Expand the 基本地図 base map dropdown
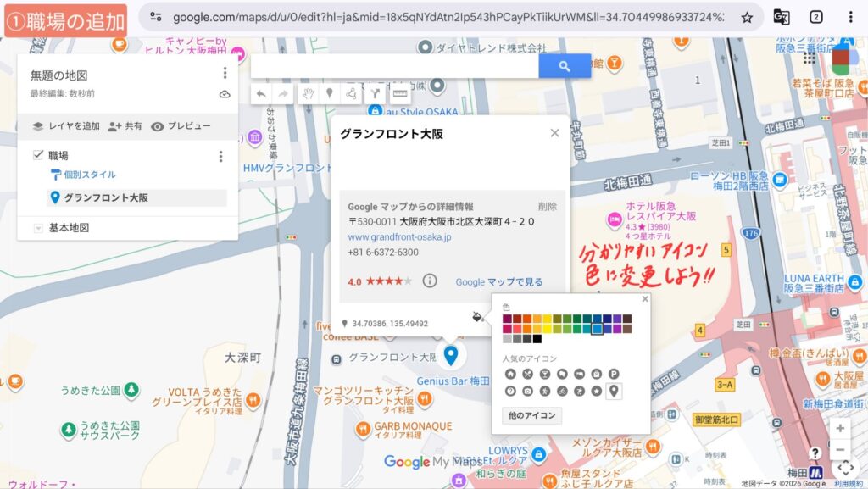Image resolution: width=868 pixels, height=489 pixels. pyautogui.click(x=37, y=228)
